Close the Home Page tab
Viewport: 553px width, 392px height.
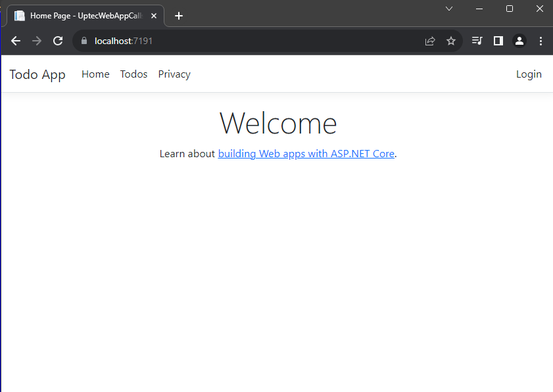pos(154,16)
